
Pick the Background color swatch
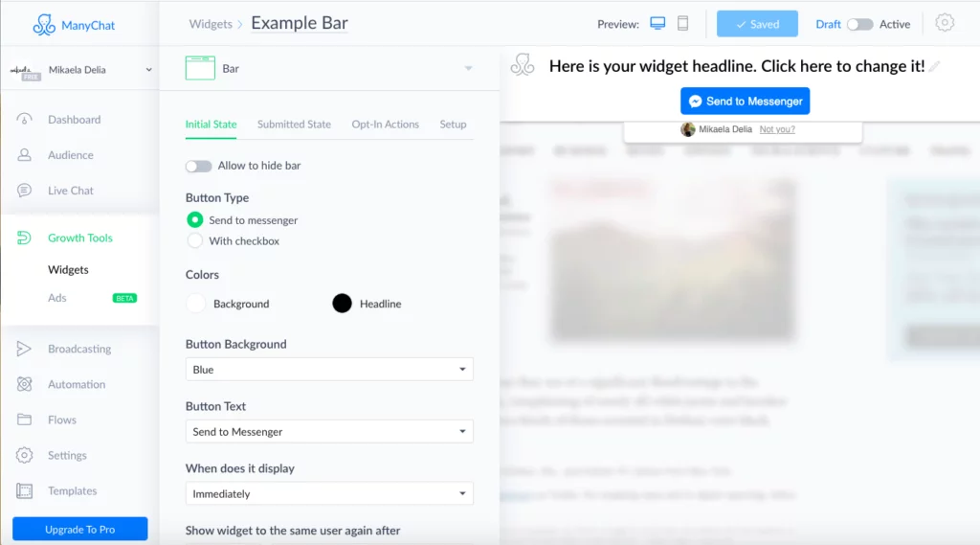(x=195, y=304)
